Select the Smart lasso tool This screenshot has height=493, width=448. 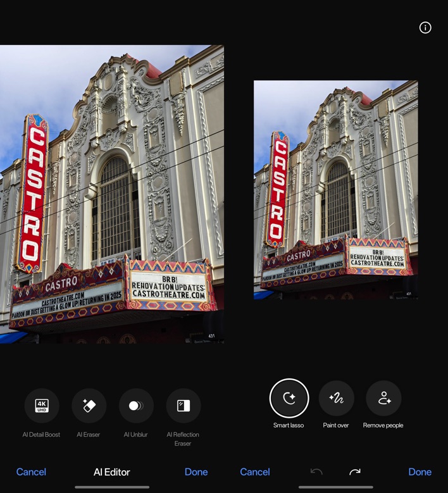[289, 398]
